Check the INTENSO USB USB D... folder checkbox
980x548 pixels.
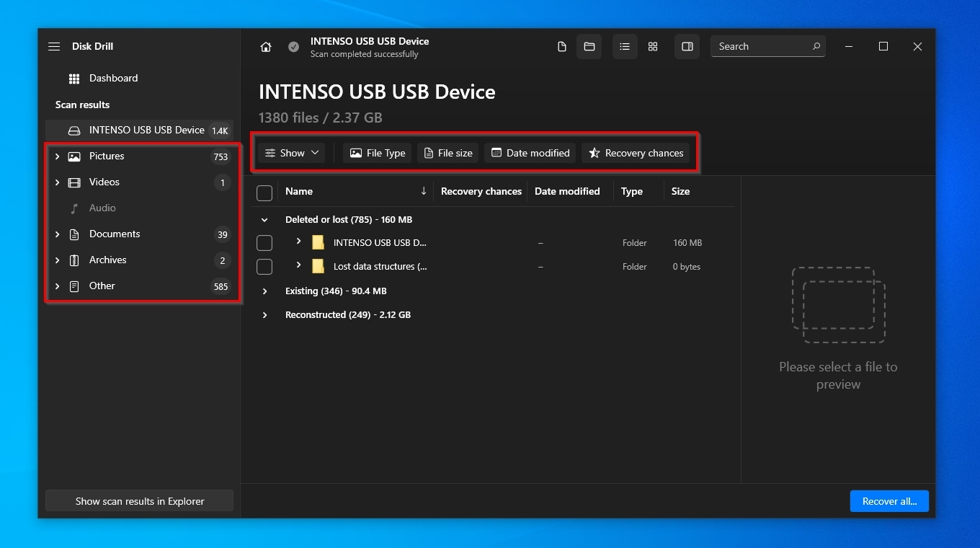(264, 244)
